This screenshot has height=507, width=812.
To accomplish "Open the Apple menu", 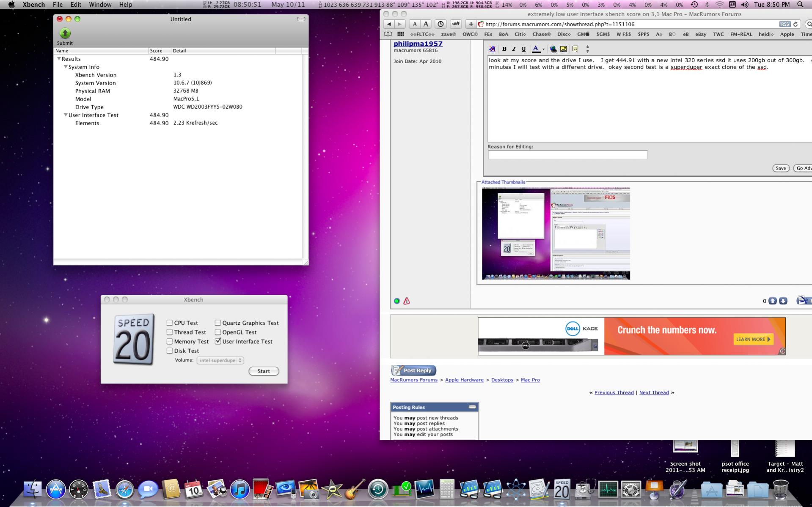I will tap(11, 5).
